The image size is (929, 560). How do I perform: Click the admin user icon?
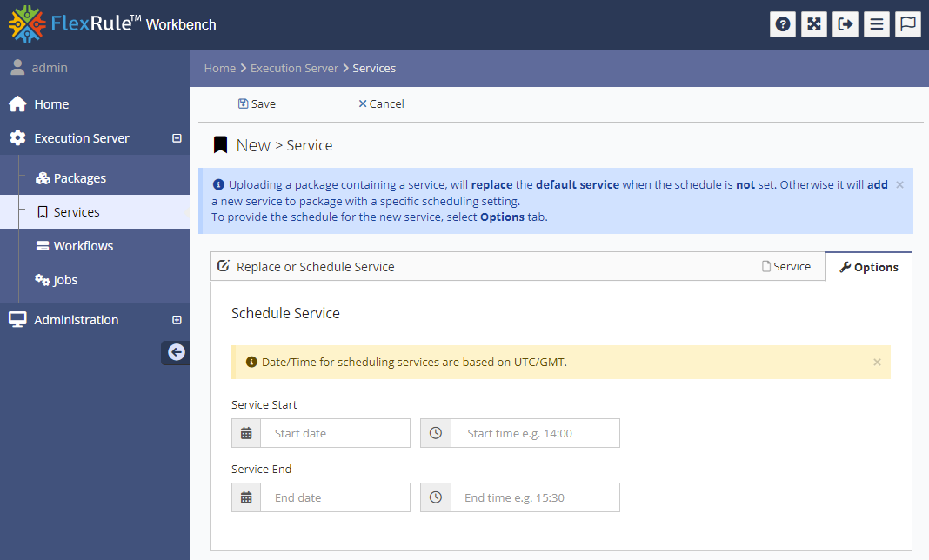pos(17,68)
